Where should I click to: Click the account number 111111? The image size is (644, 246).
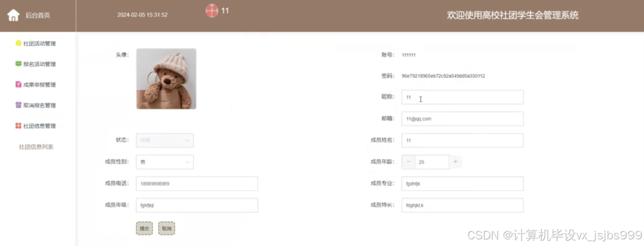point(409,55)
